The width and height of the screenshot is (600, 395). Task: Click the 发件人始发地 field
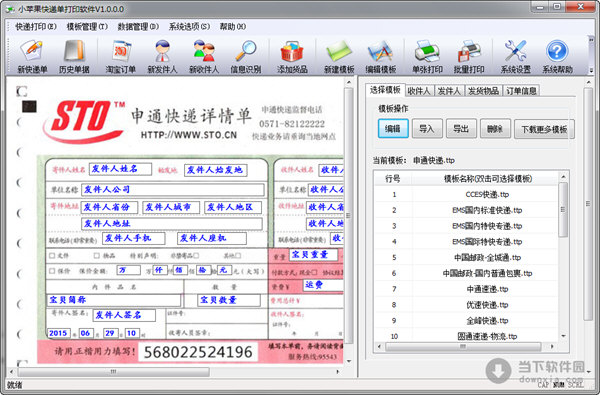click(215, 170)
